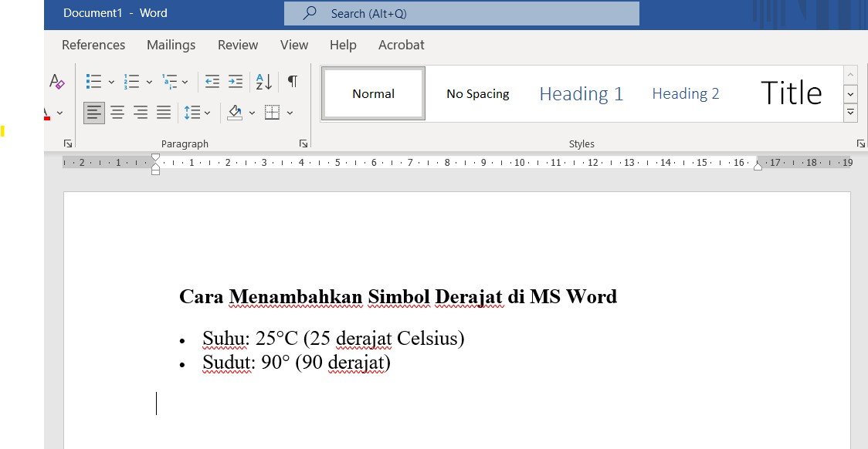Click in the Search box
The height and width of the screenshot is (449, 868).
[461, 13]
